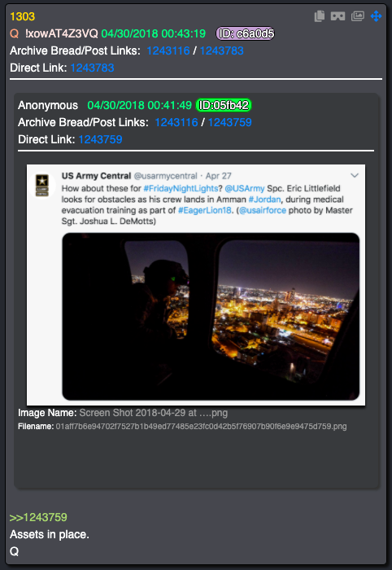Click the orange Q icon by tripcode
This screenshot has width=392, height=570.
point(14,33)
